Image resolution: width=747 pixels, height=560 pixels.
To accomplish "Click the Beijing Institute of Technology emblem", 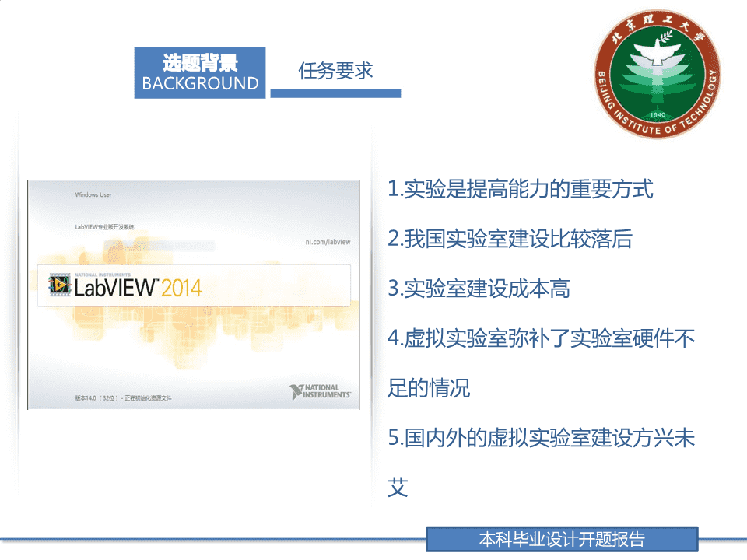I will [658, 74].
